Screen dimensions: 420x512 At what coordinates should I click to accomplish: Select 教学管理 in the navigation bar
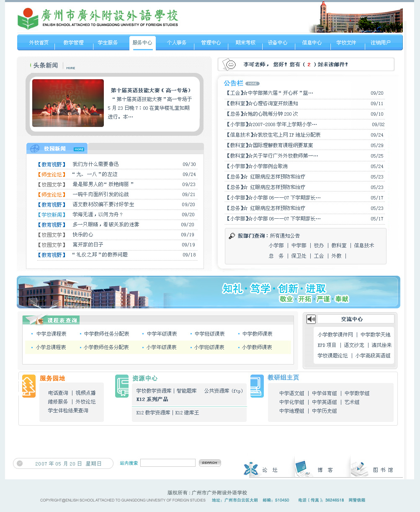(x=73, y=43)
